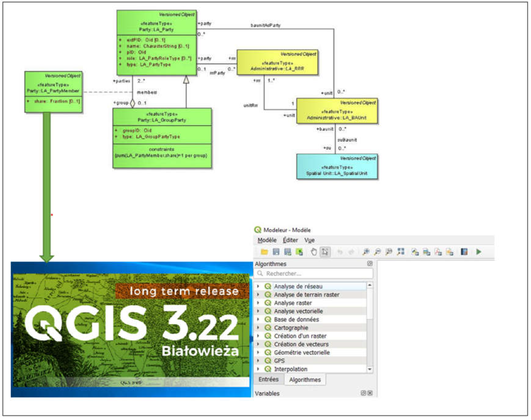The image size is (531, 420).
Task: Open the Éditer menu
Action: [290, 240]
